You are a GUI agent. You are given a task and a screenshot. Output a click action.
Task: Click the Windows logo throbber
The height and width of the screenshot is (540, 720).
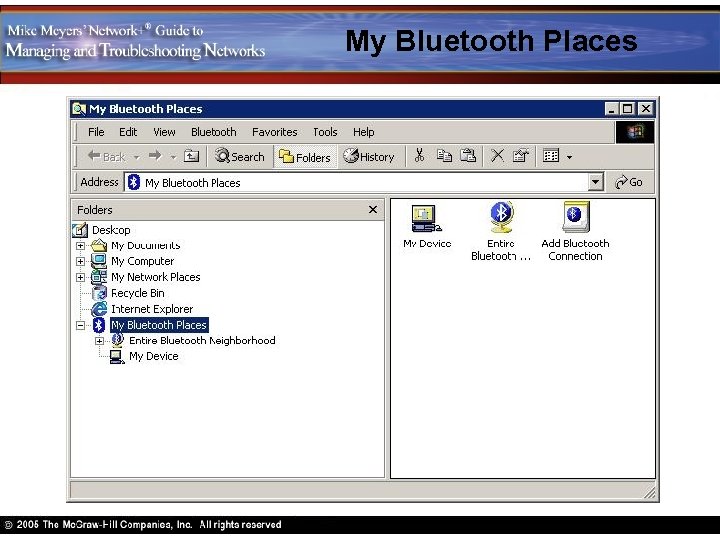coord(635,132)
